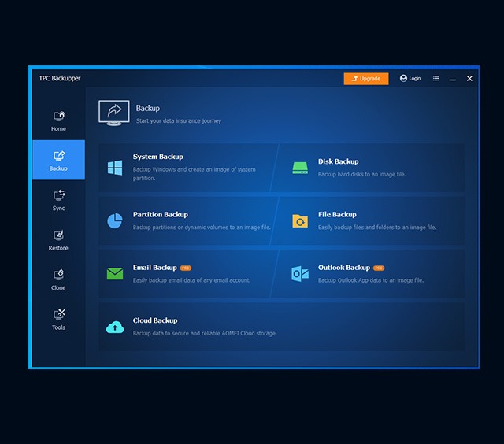This screenshot has width=504, height=444.
Task: Click the Partition Backup pie chart icon
Action: 115,220
